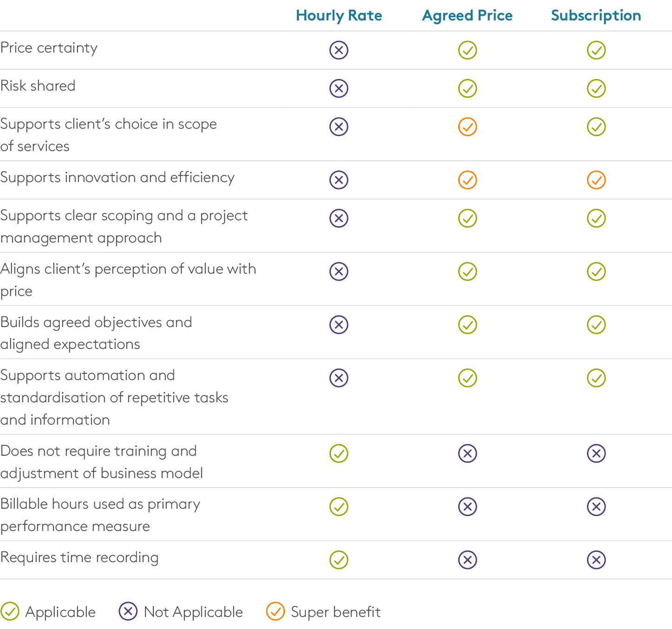Click Agreed Price checkmark for Aligns client's perception row

pyautogui.click(x=468, y=271)
